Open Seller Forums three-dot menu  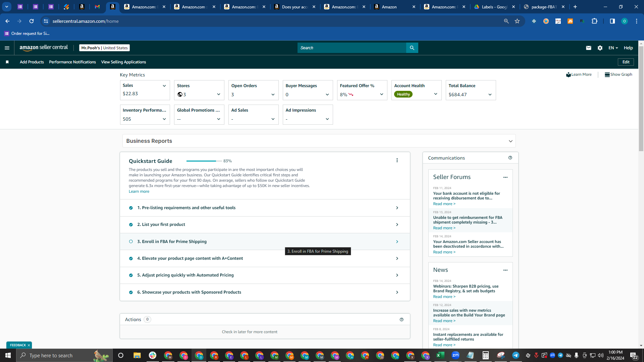click(x=505, y=177)
